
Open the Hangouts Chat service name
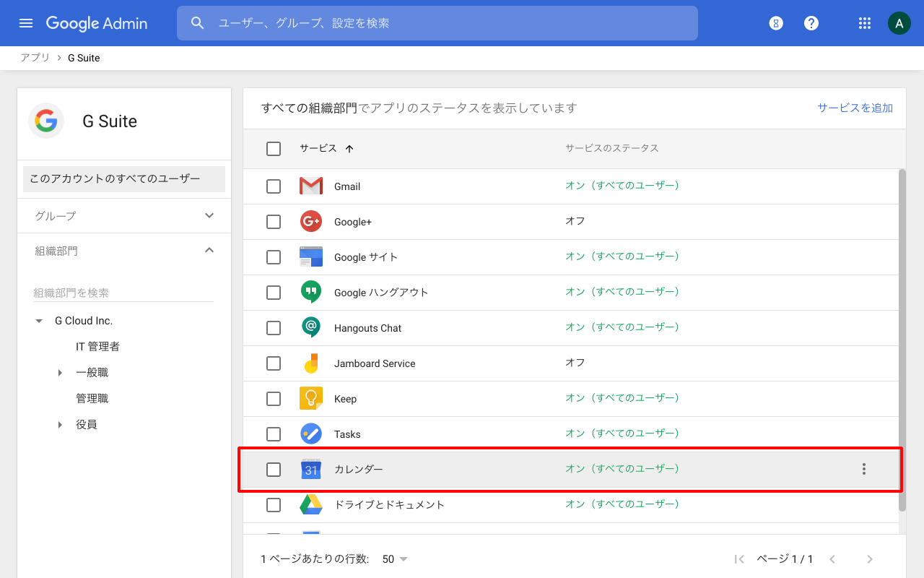point(367,328)
